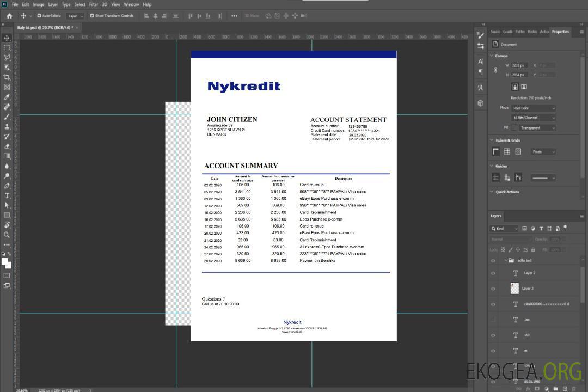Image resolution: width=588 pixels, height=392 pixels.
Task: Uncheck the Auto-Select checkbox
Action: click(39, 16)
